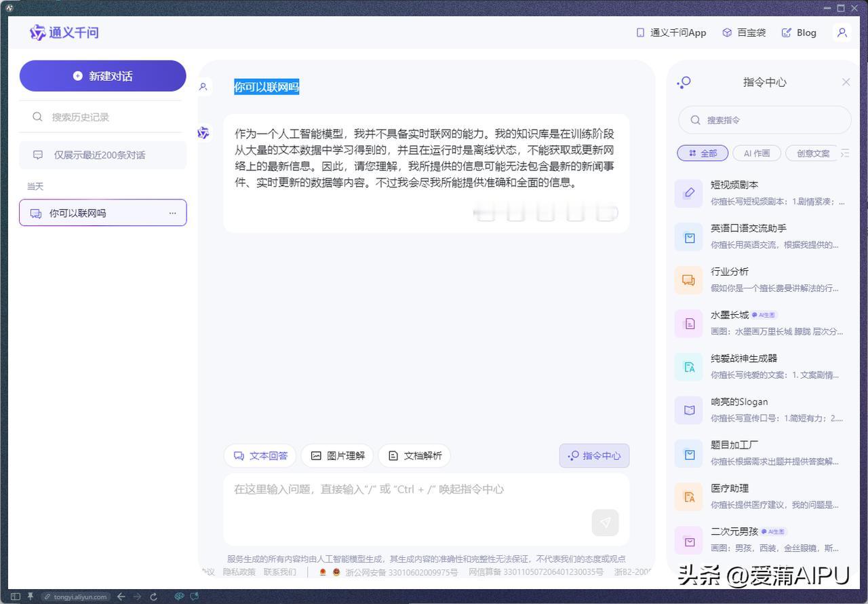Image resolution: width=868 pixels, height=604 pixels.
Task: Open the 联系我们 link in footer
Action: click(x=280, y=572)
